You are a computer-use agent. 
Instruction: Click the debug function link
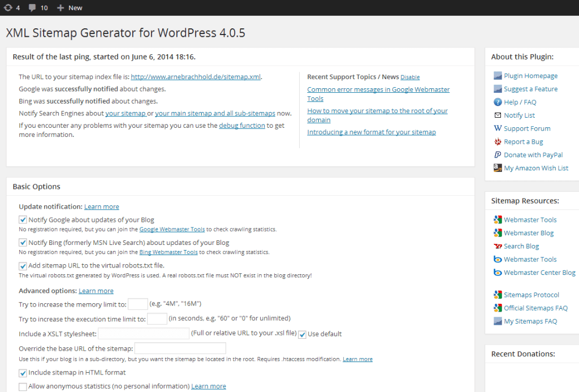(241, 125)
